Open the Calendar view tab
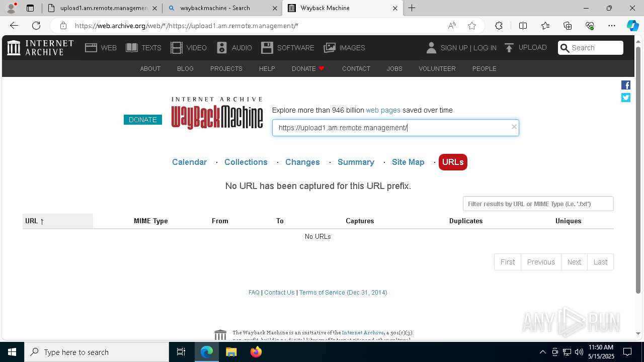644x362 pixels. pos(189,162)
